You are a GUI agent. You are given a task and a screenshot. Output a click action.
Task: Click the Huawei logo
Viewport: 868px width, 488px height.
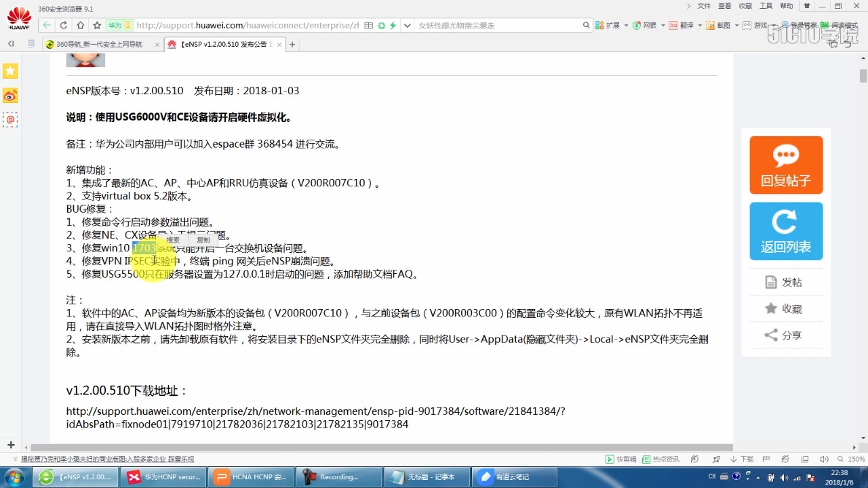[x=19, y=18]
